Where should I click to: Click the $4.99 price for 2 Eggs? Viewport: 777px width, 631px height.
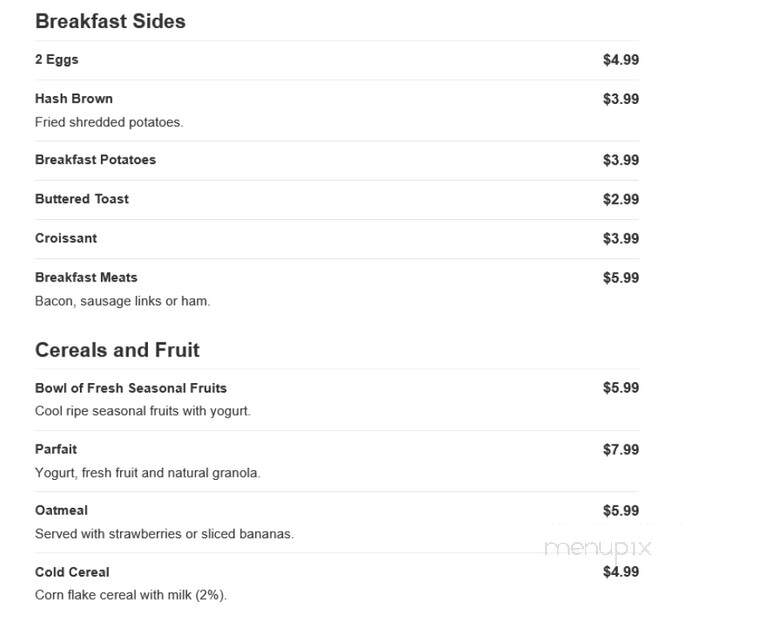pyautogui.click(x=621, y=59)
